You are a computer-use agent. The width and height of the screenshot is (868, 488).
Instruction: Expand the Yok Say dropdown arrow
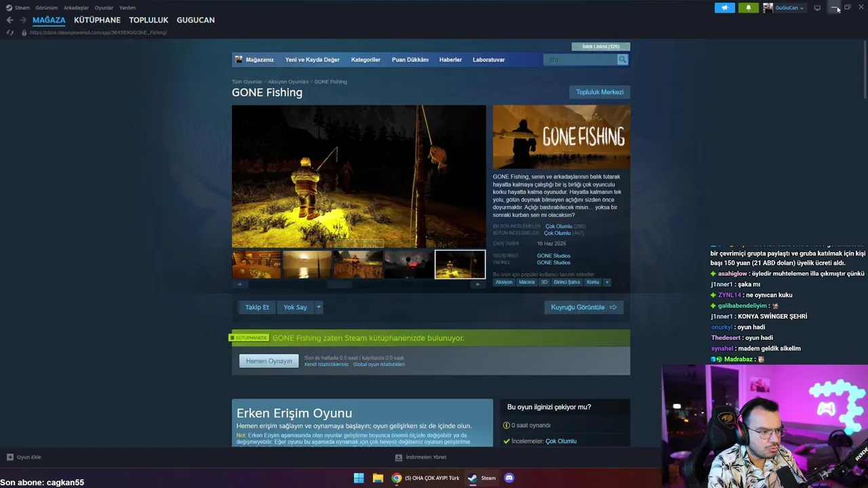click(319, 307)
